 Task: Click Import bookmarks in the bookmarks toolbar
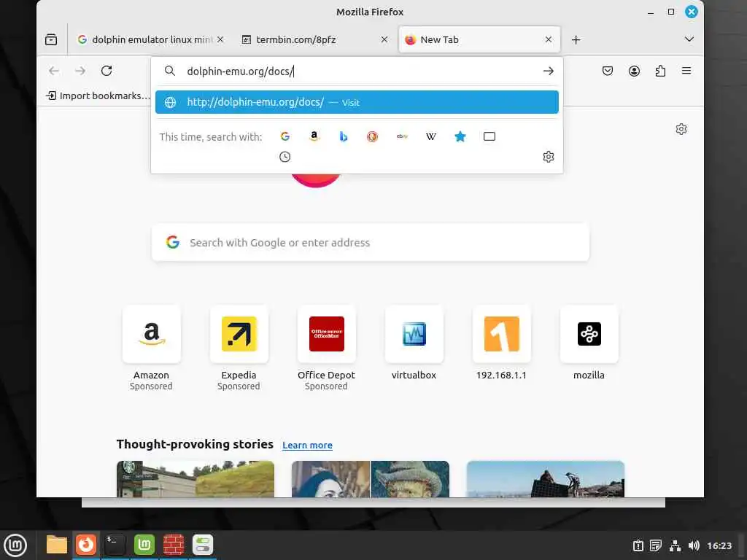point(98,96)
